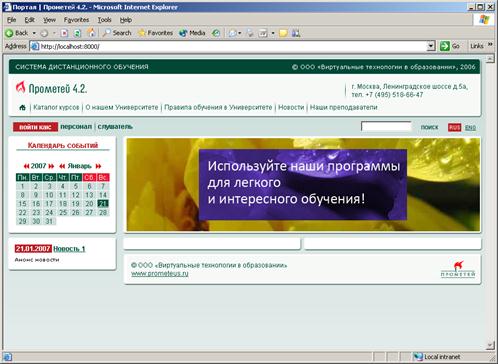The image size is (498, 364).
Task: Open the www.prometeus.ru link
Action: click(160, 273)
